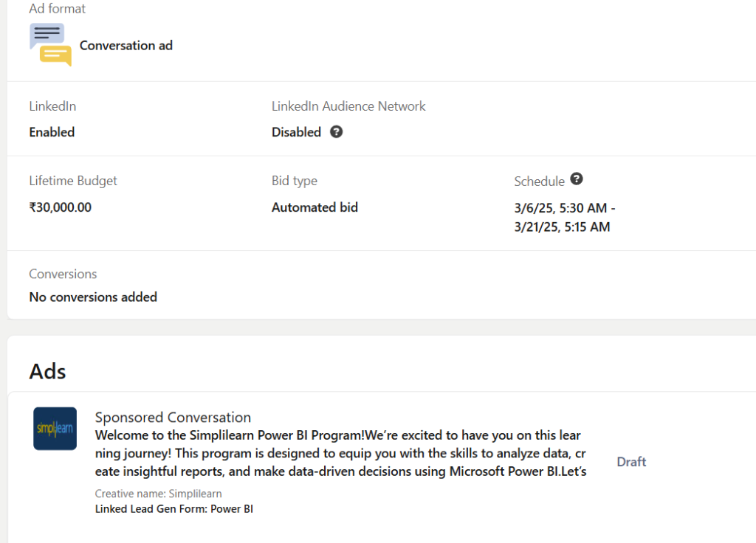Click the Automated bid value

click(x=315, y=207)
